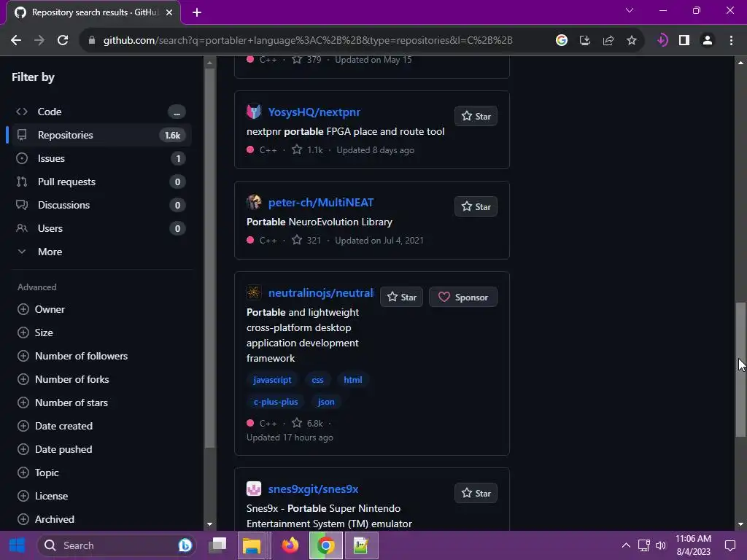
Task: Open the taskbar volume control
Action: [661, 545]
